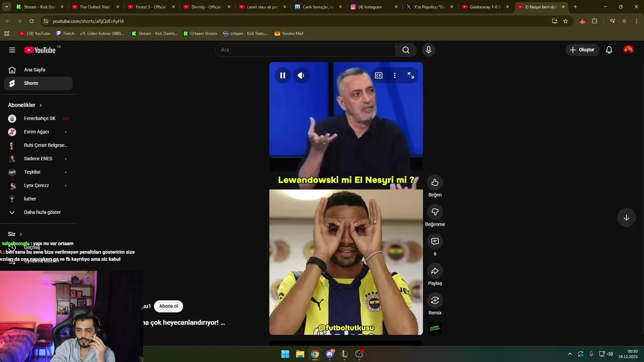Open the account avatar menu
This screenshot has height=362, width=644.
coord(628,50)
